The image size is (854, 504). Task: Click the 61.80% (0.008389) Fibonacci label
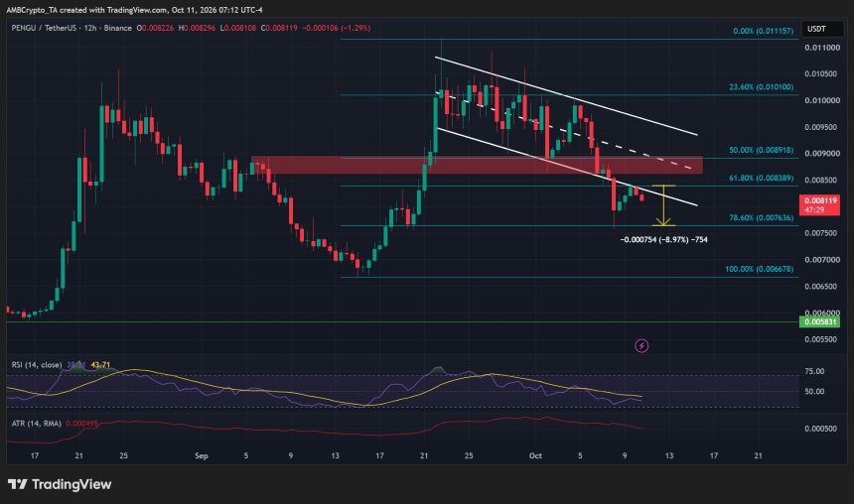pyautogui.click(x=761, y=178)
